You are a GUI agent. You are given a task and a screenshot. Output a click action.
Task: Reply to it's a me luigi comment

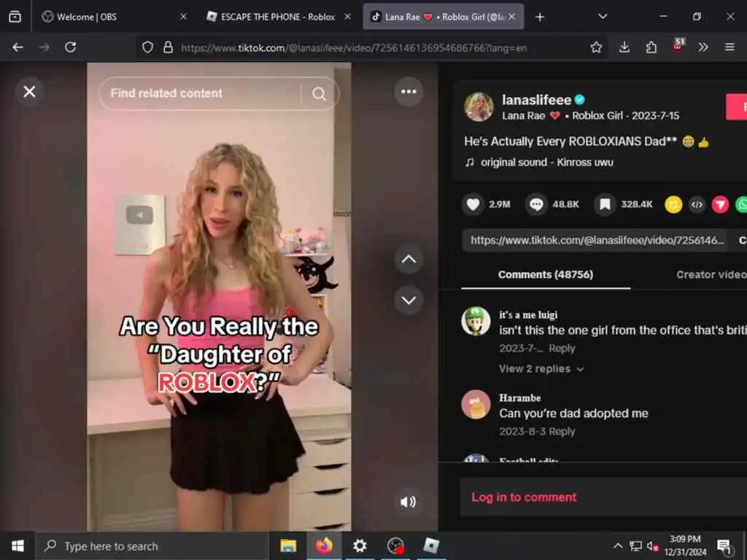[562, 349]
